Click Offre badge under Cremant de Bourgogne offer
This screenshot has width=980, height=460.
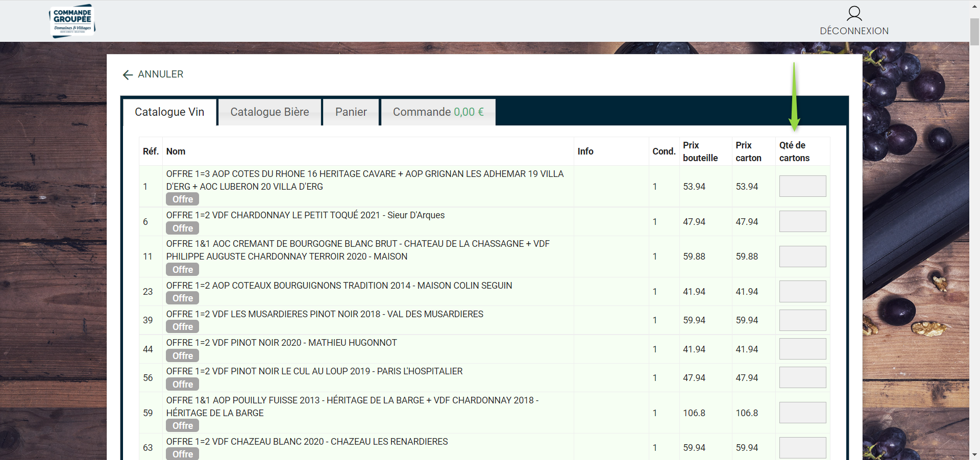pyautogui.click(x=182, y=270)
